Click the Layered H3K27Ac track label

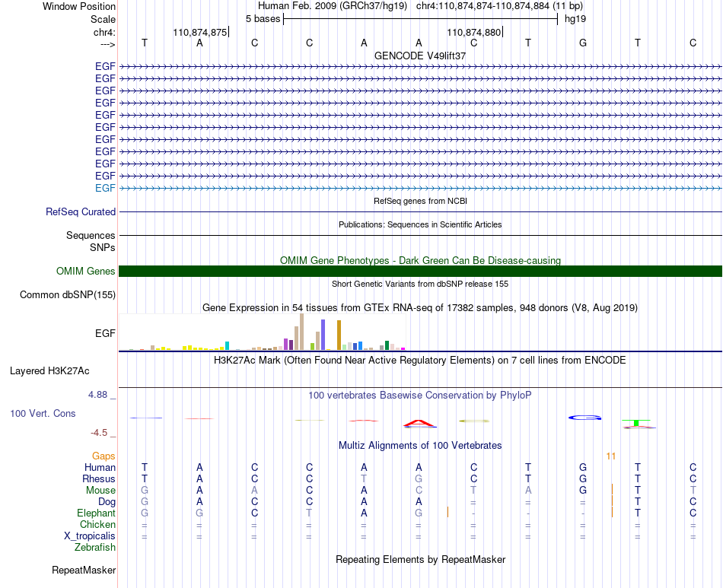click(x=49, y=371)
